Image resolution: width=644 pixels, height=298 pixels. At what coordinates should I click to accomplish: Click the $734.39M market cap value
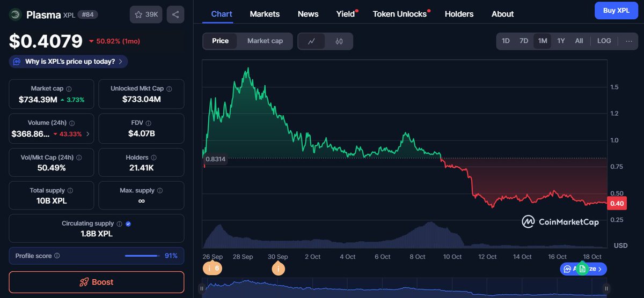pos(38,100)
